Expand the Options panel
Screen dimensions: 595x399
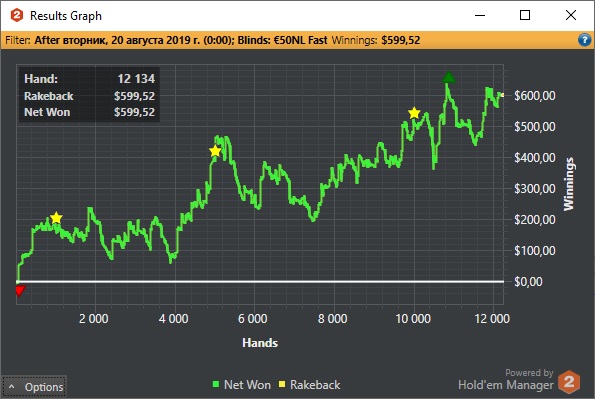[x=35, y=387]
